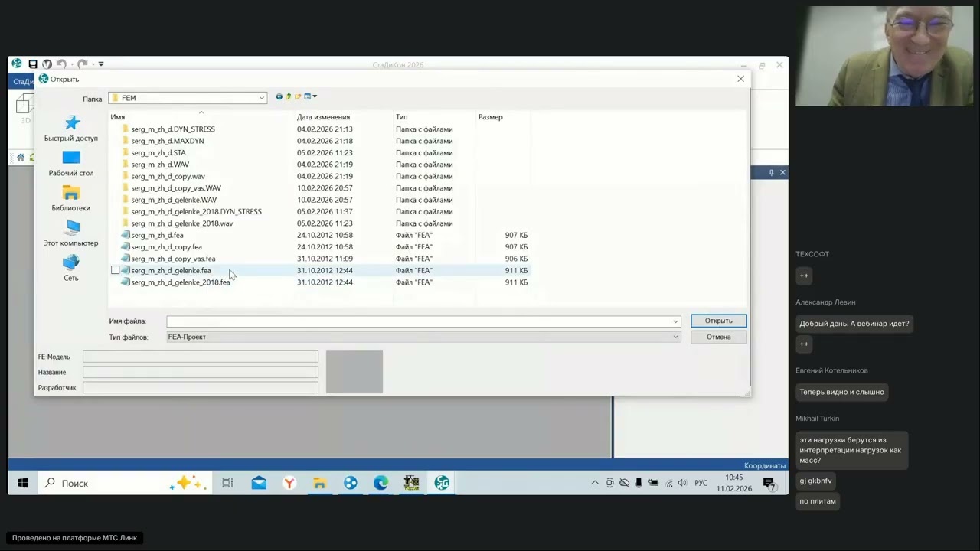Click the Разработчик field
Viewport: 980px width, 551px height.
201,388
